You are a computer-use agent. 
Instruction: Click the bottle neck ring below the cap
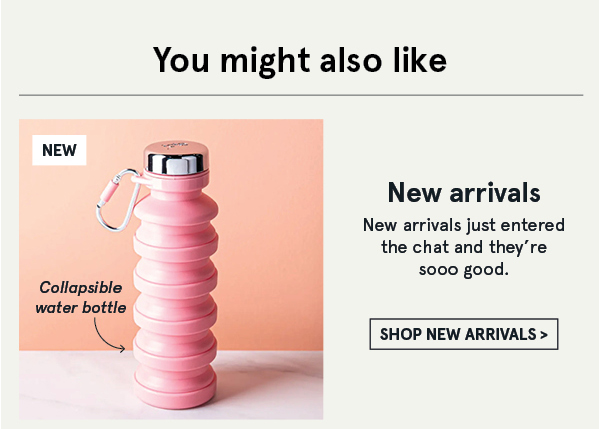[x=177, y=179]
